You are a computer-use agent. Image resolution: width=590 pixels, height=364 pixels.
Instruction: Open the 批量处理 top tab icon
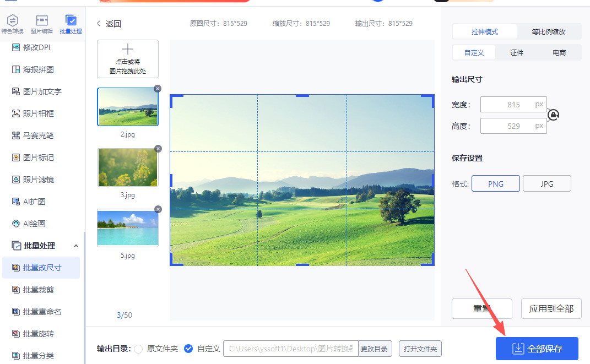point(71,20)
